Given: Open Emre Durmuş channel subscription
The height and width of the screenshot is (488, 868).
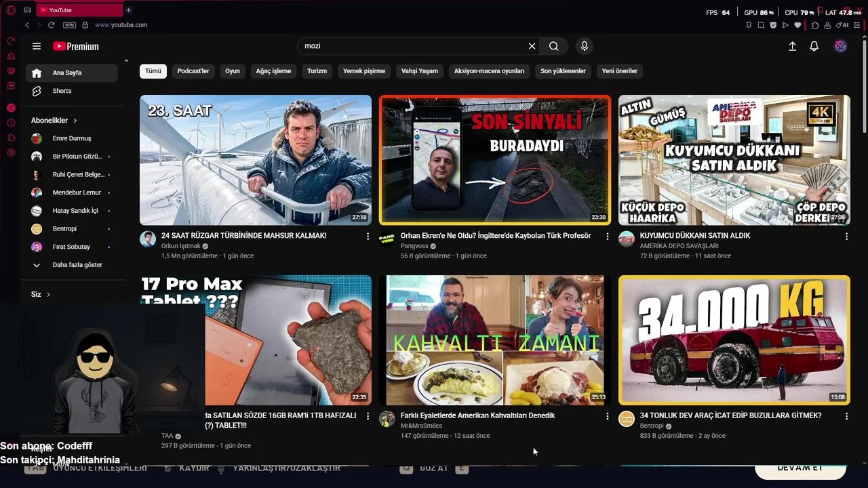Looking at the screenshot, I should (x=72, y=138).
